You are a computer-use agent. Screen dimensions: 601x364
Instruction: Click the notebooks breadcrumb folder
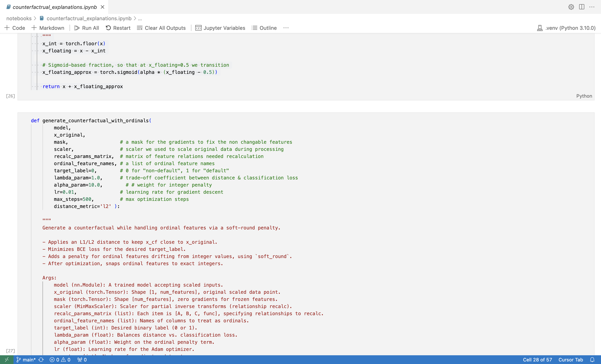[x=19, y=18]
